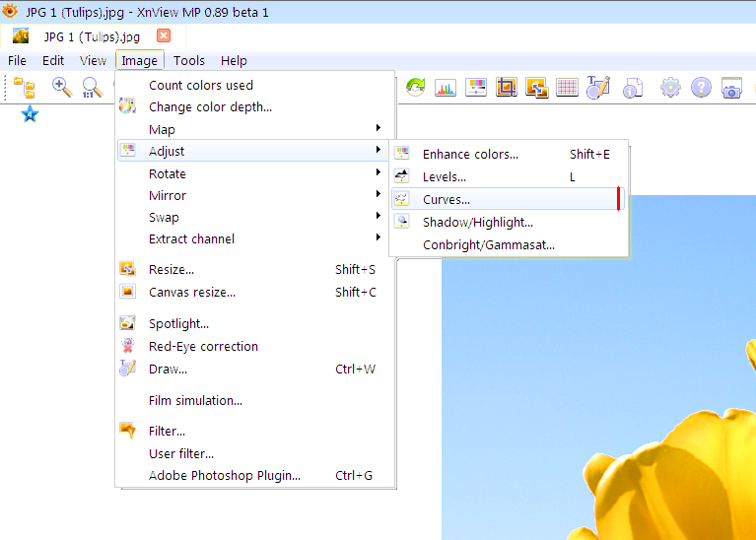Image resolution: width=756 pixels, height=540 pixels.
Task: Choose Resize... from Image menu
Action: 254,270
